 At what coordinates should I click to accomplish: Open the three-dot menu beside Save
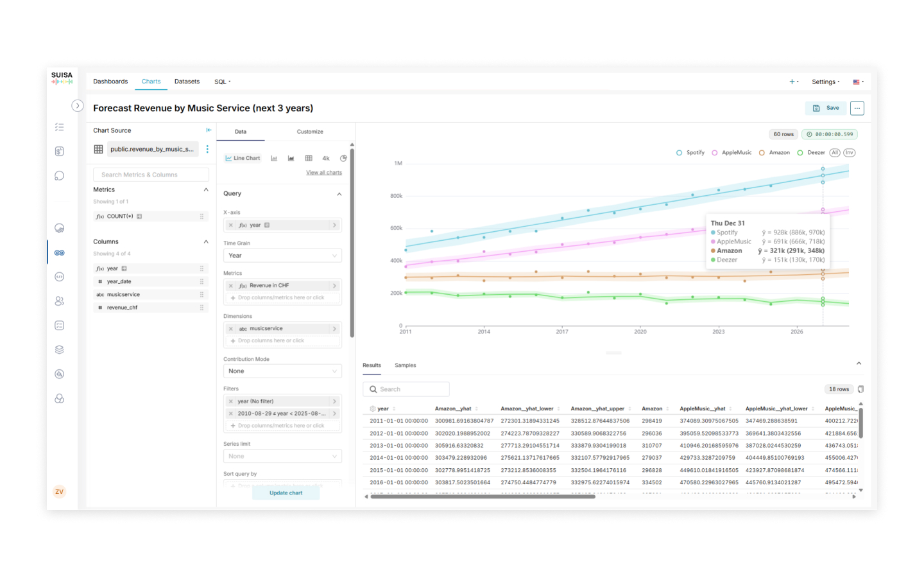tap(857, 108)
